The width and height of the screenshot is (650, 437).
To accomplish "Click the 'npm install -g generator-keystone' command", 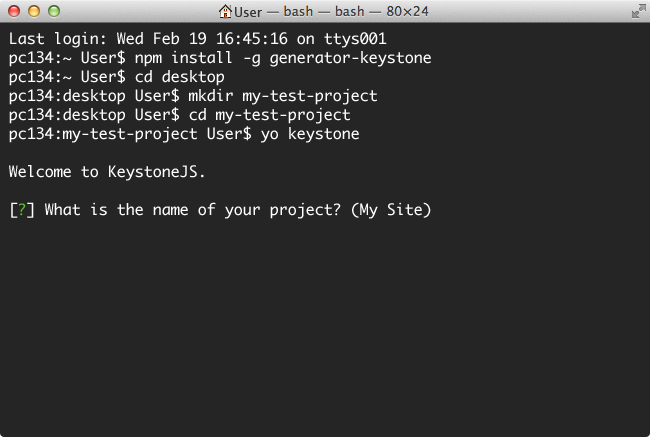I will 283,58.
